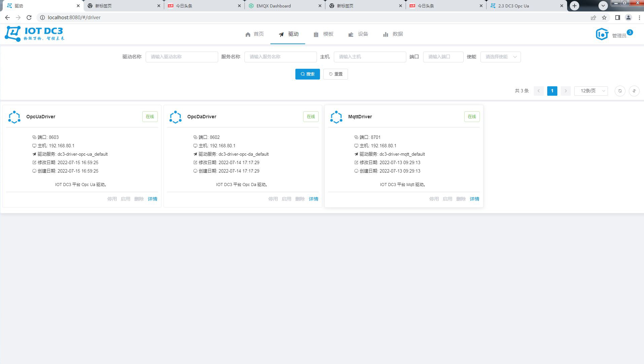Open 详情 details for OpcDaDriver

[x=313, y=199]
